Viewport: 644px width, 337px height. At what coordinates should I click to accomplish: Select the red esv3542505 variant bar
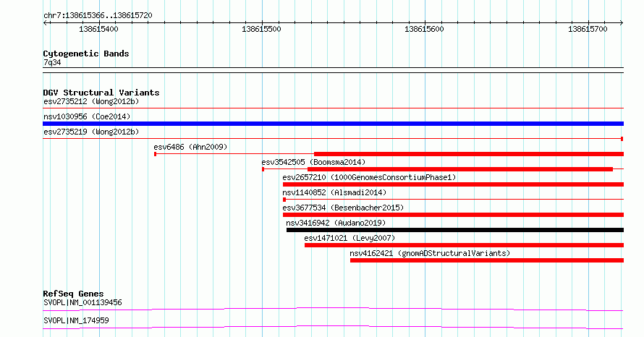(x=460, y=169)
